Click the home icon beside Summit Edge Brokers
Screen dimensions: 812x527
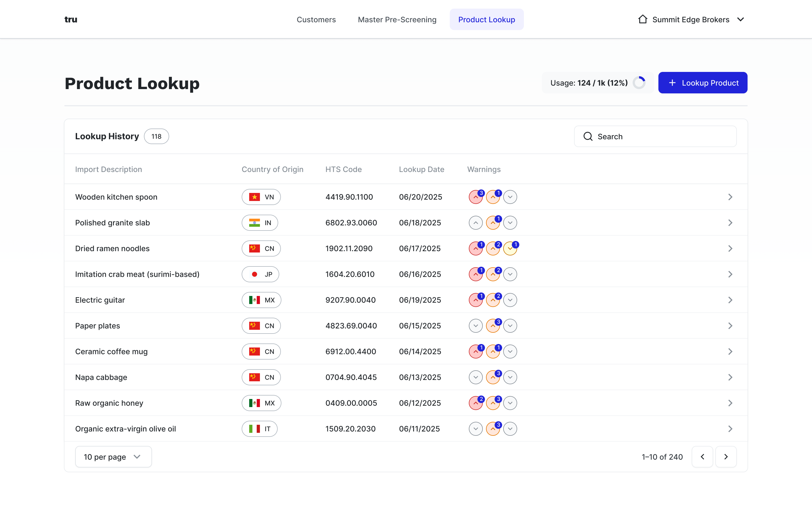(643, 19)
